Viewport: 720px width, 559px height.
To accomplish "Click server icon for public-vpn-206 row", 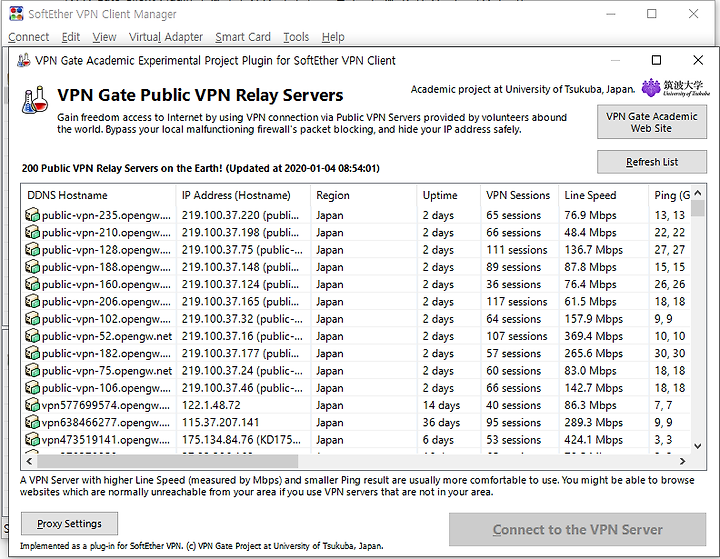I will (x=32, y=301).
